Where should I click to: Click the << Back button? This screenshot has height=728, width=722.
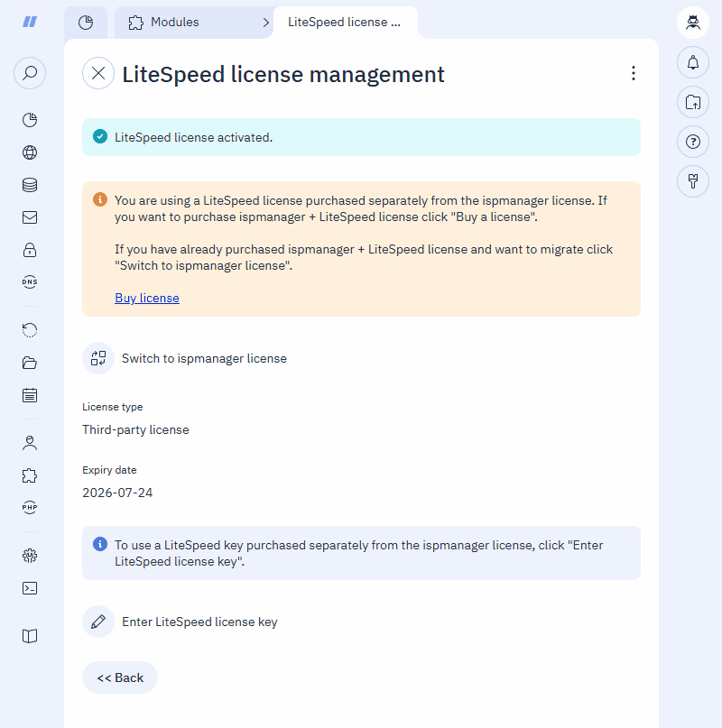[120, 677]
